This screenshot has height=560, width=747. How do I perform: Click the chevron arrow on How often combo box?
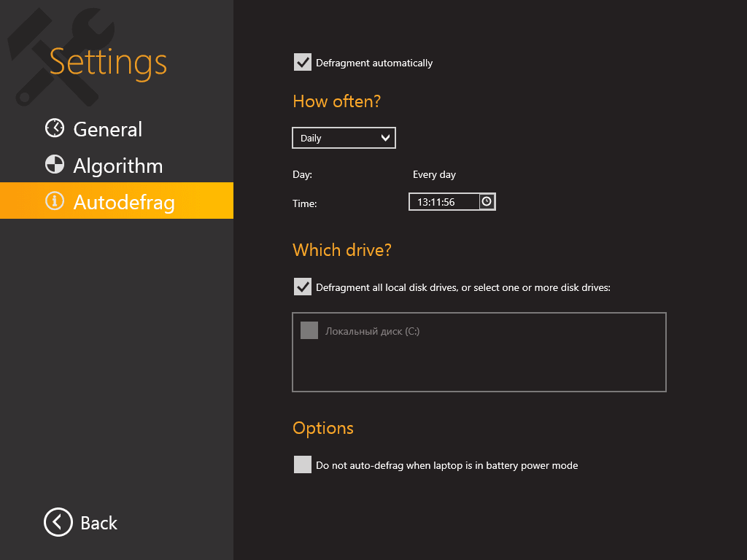[386, 138]
